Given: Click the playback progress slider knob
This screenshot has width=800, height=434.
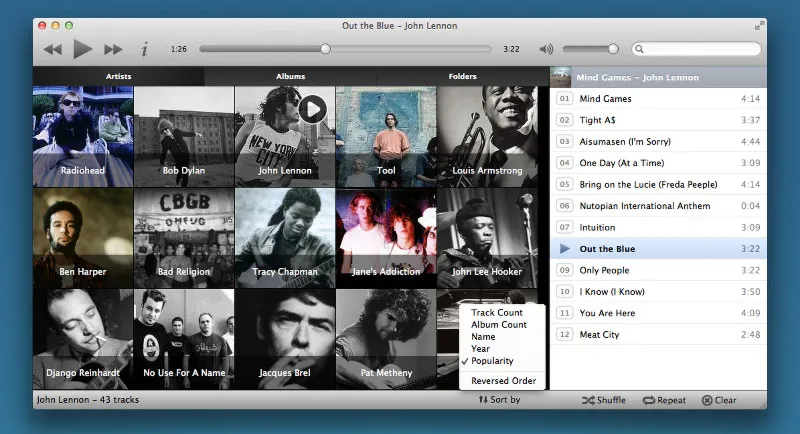Looking at the screenshot, I should tap(325, 48).
